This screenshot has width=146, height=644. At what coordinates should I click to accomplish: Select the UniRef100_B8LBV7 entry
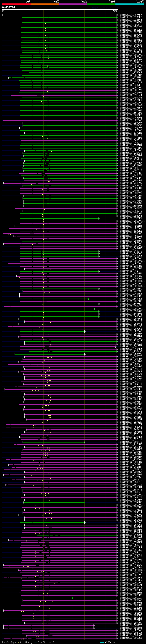click(x=131, y=90)
